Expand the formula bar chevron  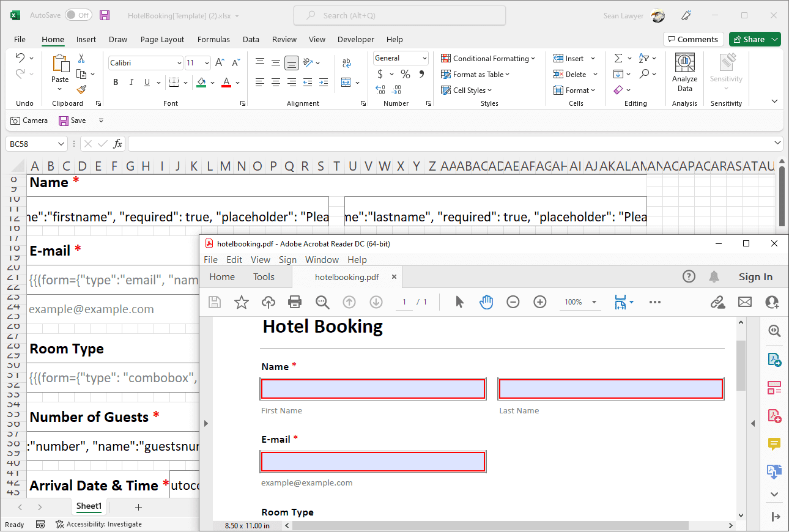pyautogui.click(x=777, y=143)
